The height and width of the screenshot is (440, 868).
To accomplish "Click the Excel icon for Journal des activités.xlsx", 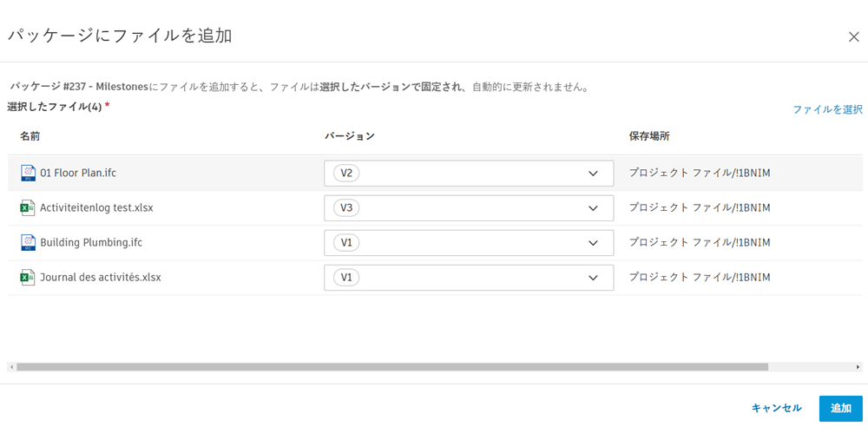I will point(28,278).
